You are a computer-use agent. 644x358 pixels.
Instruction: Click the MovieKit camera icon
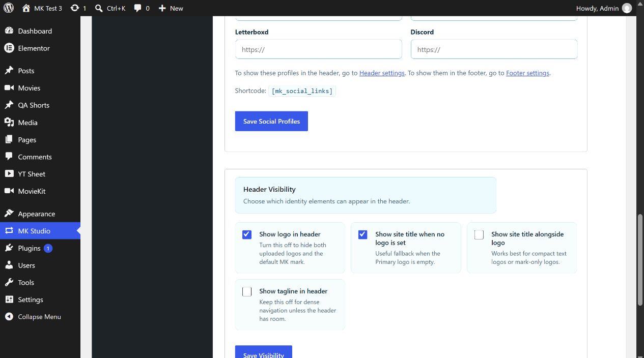point(9,191)
